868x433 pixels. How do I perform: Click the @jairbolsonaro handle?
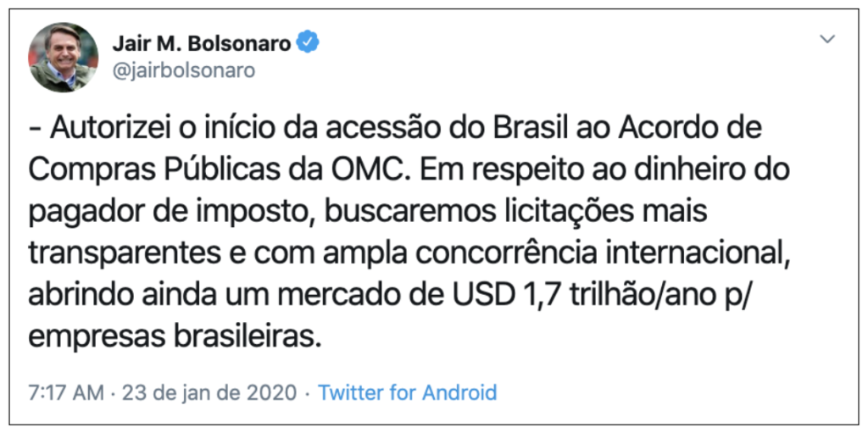pos(183,71)
